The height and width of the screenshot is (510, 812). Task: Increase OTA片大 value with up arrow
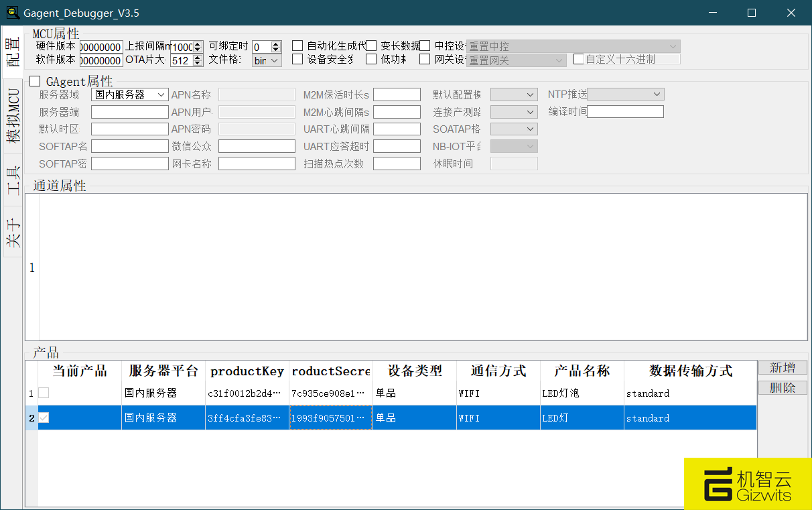[198, 58]
